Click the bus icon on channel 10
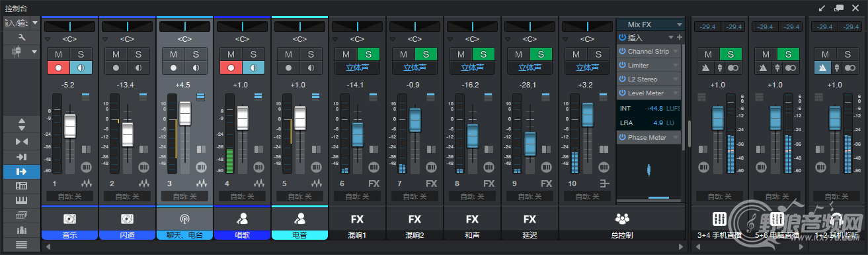Image resolution: width=868 pixels, height=255 pixels. [604, 183]
